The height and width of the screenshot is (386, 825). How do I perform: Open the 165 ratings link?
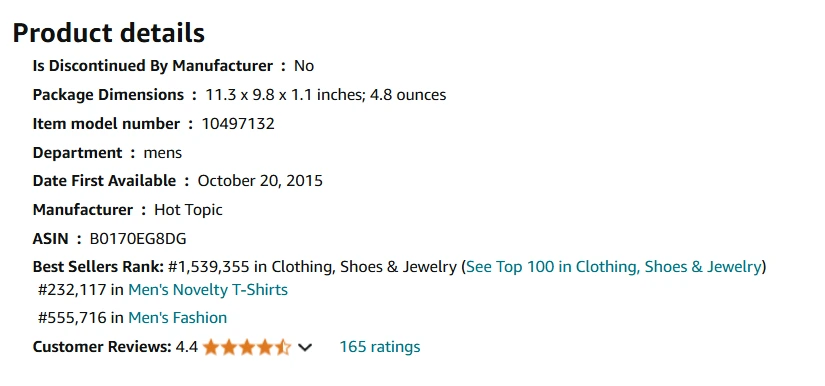pyautogui.click(x=379, y=347)
